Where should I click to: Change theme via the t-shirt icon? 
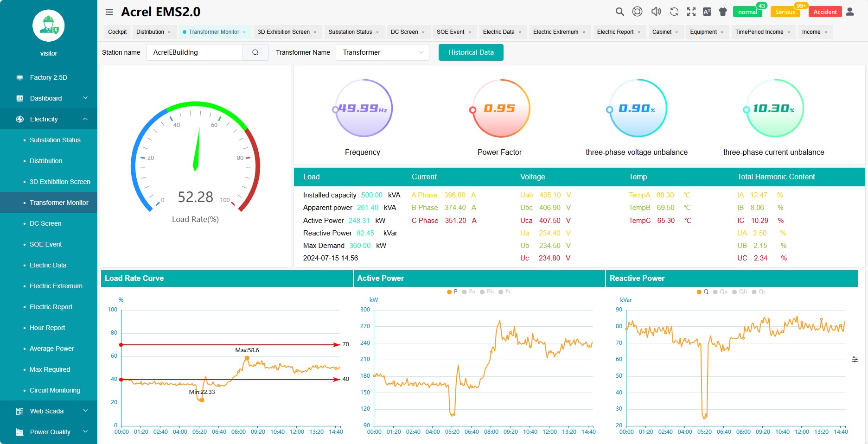tap(722, 11)
